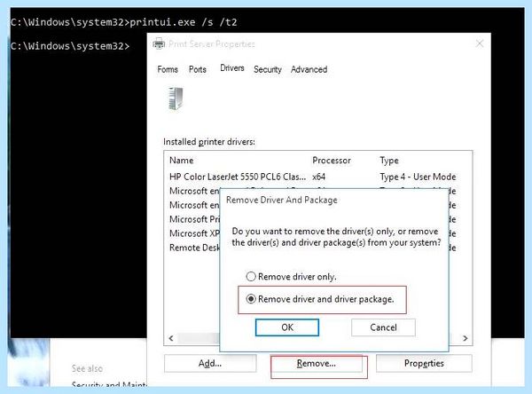
Task: Click the horizontal scrollbar thumb in driver list
Action: (x=199, y=338)
